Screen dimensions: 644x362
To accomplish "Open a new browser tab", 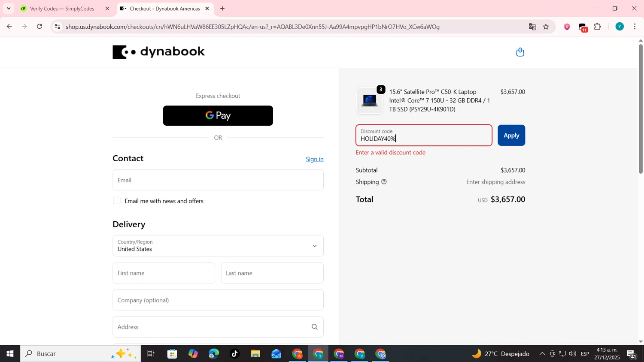I will pos(222,9).
